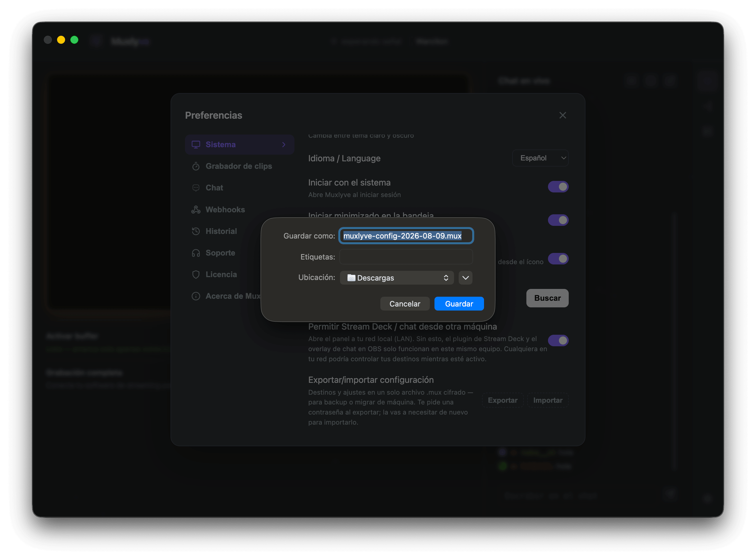Click the Licencia shield icon
756x560 pixels.
click(196, 274)
